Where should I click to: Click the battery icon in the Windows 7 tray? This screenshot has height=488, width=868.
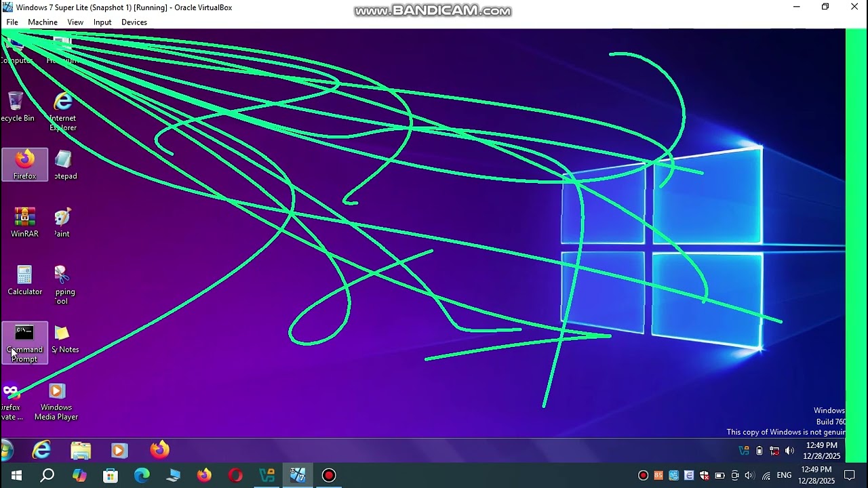point(759,451)
